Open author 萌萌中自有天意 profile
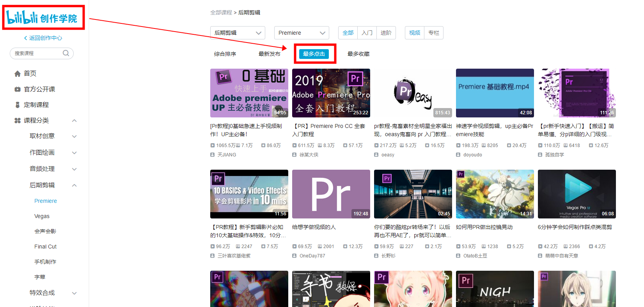644x307 pixels. (x=562, y=256)
